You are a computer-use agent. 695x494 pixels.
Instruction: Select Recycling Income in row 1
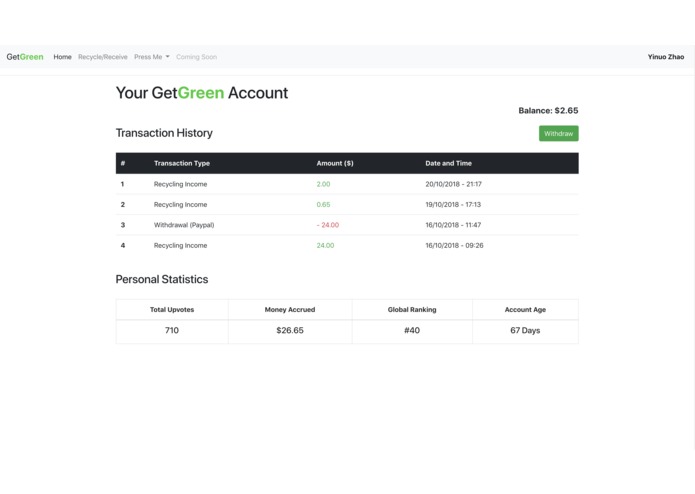(180, 184)
